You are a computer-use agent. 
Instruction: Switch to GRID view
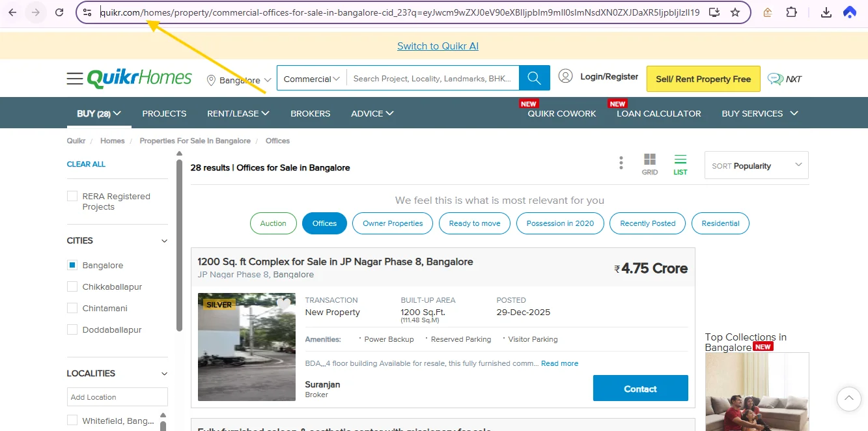click(x=649, y=161)
